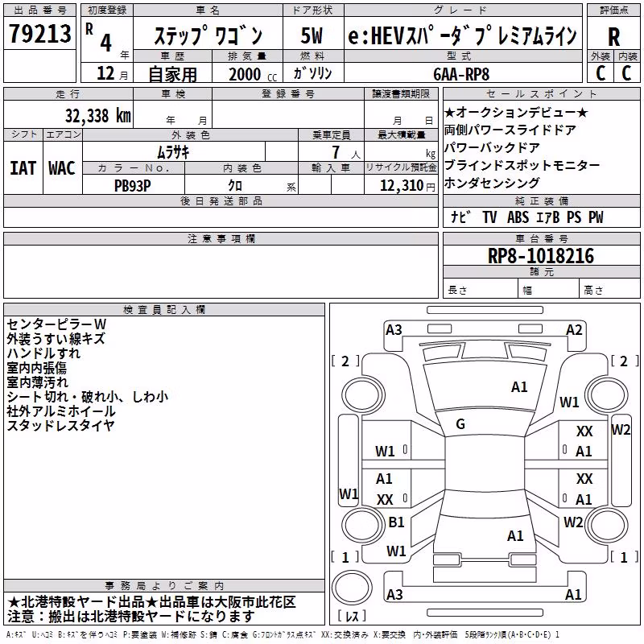
Task: Select the [レス] spare tire label
Action: (352, 615)
